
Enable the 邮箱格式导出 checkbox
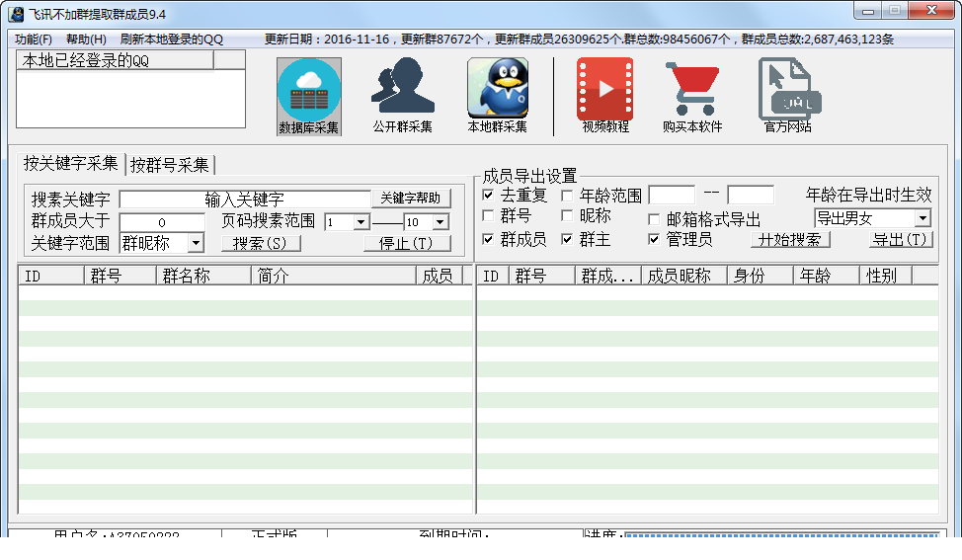tap(654, 219)
